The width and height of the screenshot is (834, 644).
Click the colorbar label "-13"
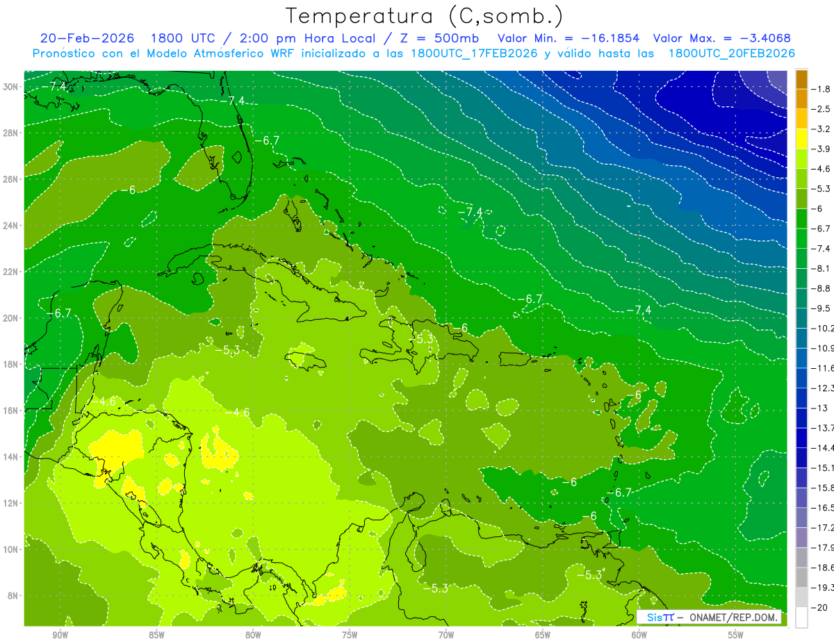coord(819,408)
